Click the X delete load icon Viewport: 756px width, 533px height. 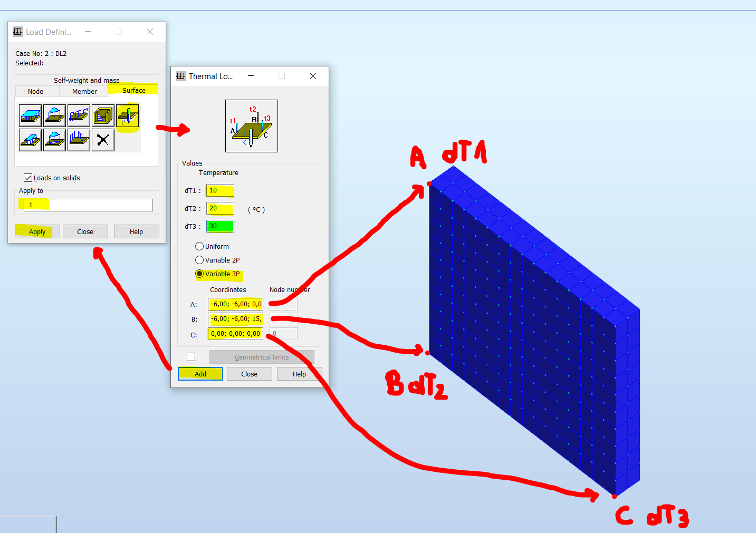click(103, 140)
